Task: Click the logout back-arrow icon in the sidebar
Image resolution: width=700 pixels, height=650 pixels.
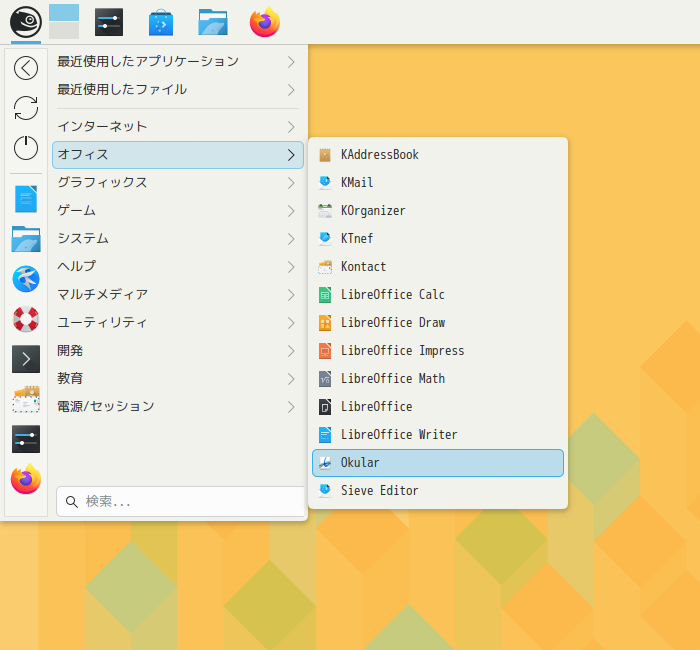Action: point(26,68)
